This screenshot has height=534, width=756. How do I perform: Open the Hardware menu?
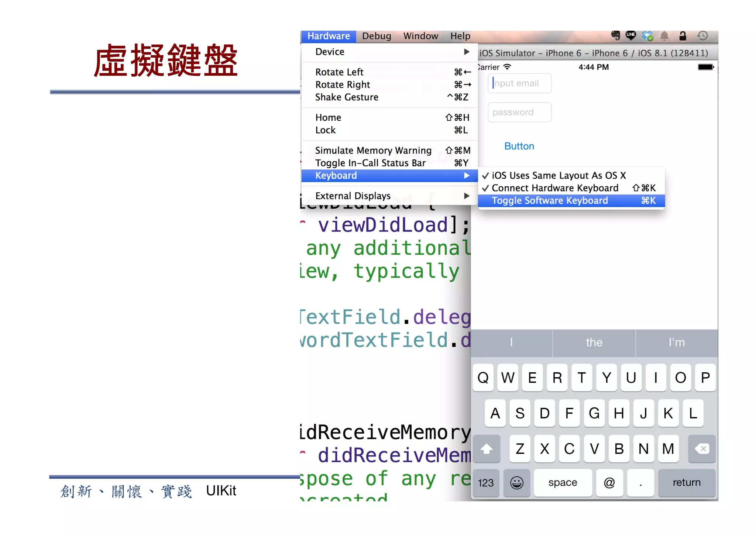pyautogui.click(x=329, y=36)
